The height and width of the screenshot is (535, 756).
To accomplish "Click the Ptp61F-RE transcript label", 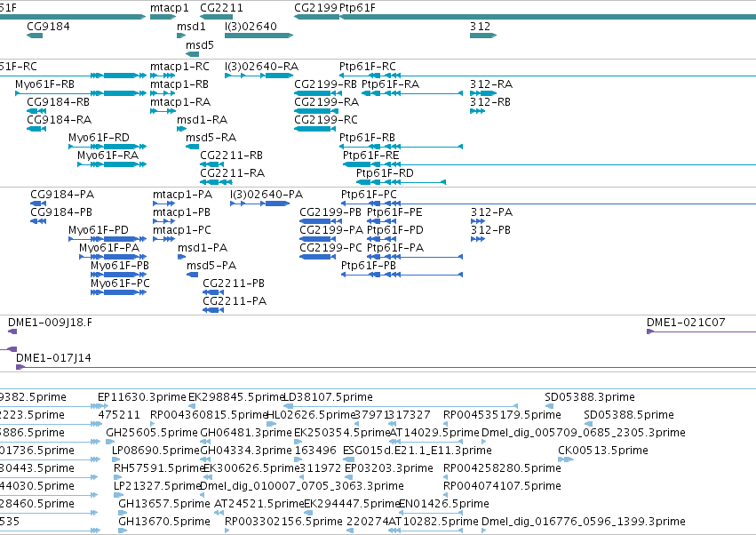I will pos(370,156).
